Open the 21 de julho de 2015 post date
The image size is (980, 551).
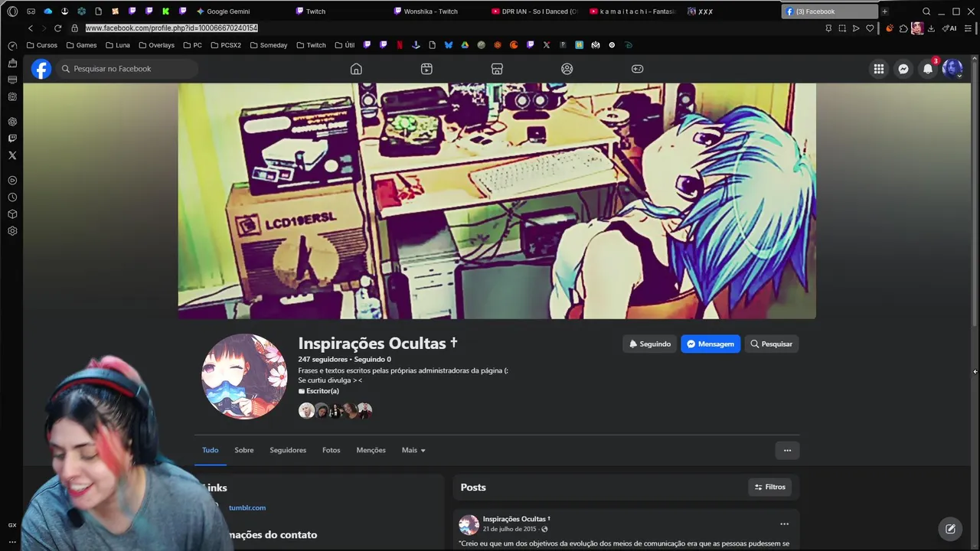(x=509, y=529)
